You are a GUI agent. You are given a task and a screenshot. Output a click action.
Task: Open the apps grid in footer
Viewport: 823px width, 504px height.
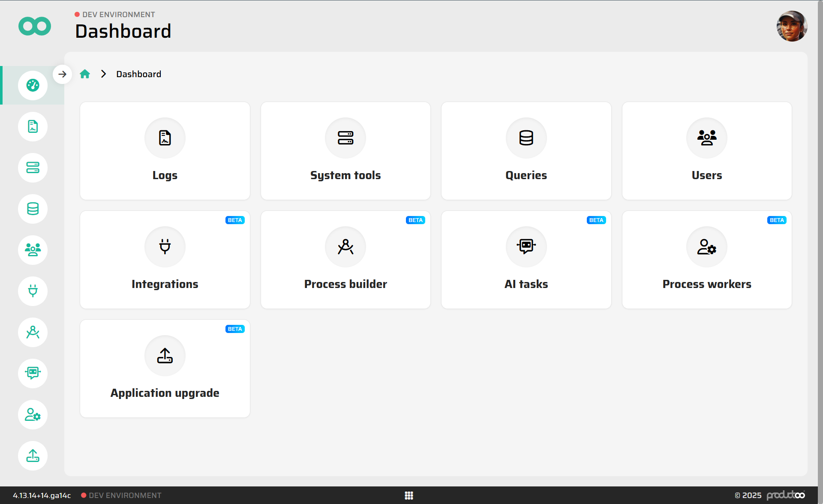tap(409, 495)
